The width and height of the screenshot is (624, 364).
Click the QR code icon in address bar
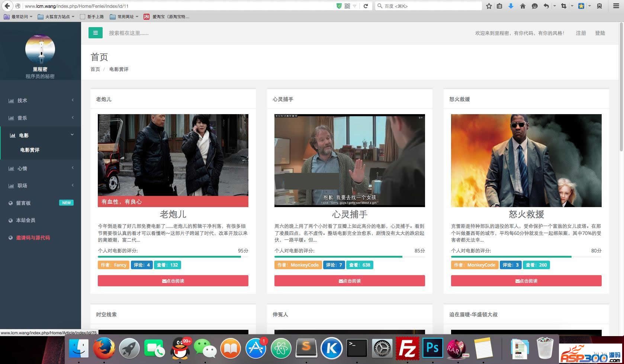click(x=347, y=6)
